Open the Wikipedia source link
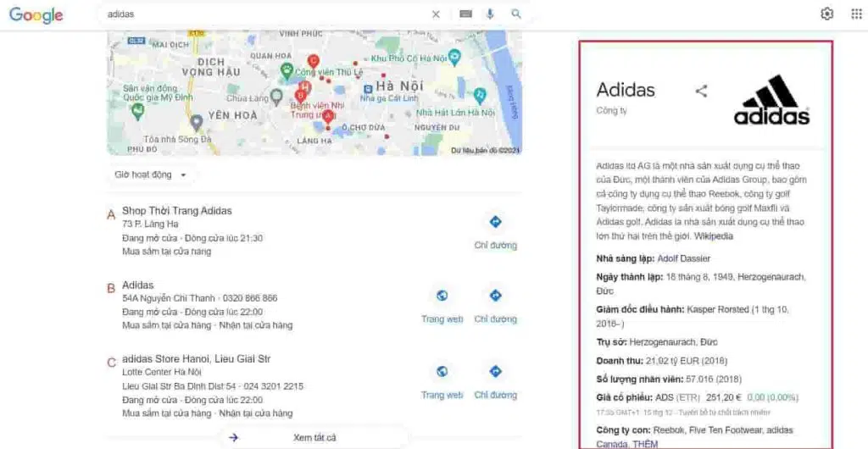 714,236
